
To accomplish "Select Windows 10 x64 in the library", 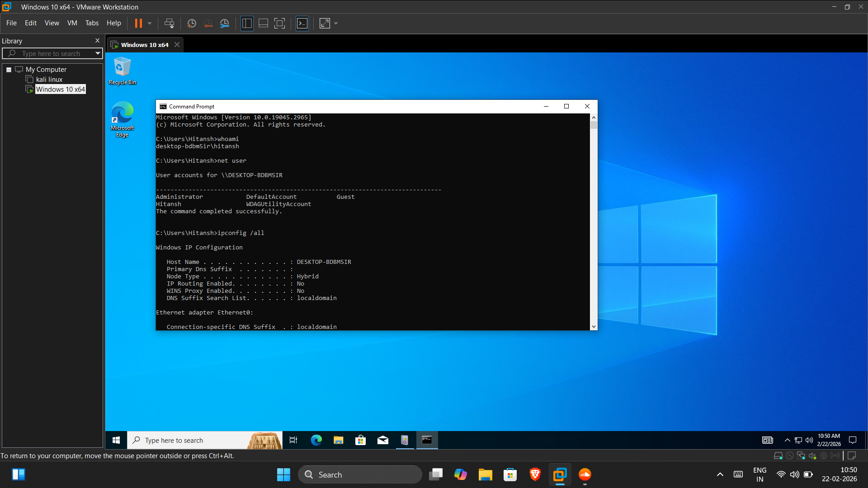I will [60, 89].
